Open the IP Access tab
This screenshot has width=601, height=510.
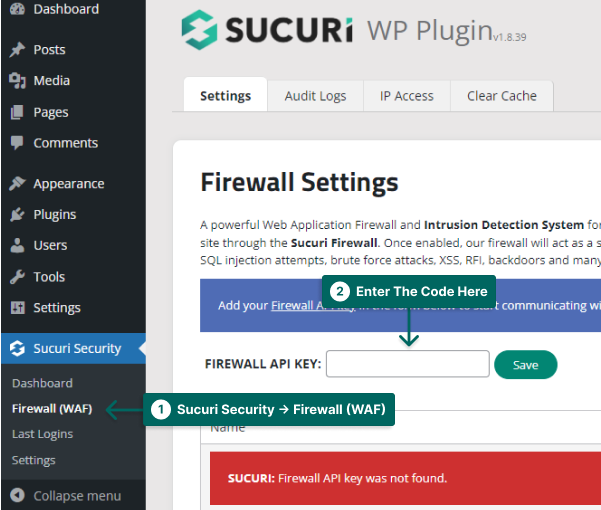(406, 96)
